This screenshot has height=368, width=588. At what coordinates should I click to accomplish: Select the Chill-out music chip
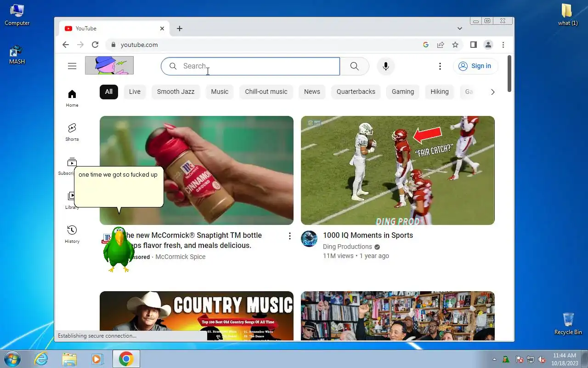pyautogui.click(x=266, y=92)
